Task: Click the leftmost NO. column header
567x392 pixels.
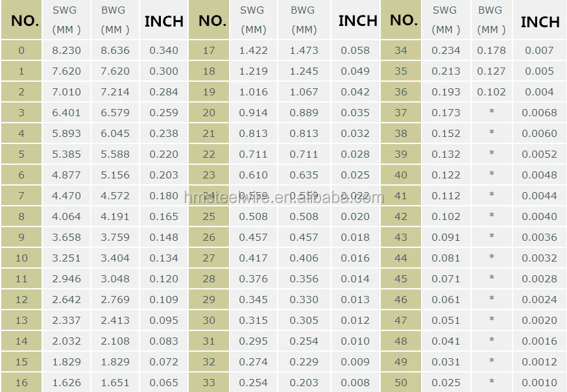Action: [x=25, y=21]
